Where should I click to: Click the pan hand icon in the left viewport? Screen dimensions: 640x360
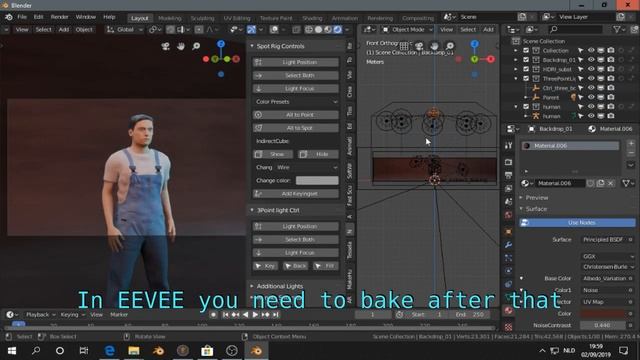click(181, 46)
